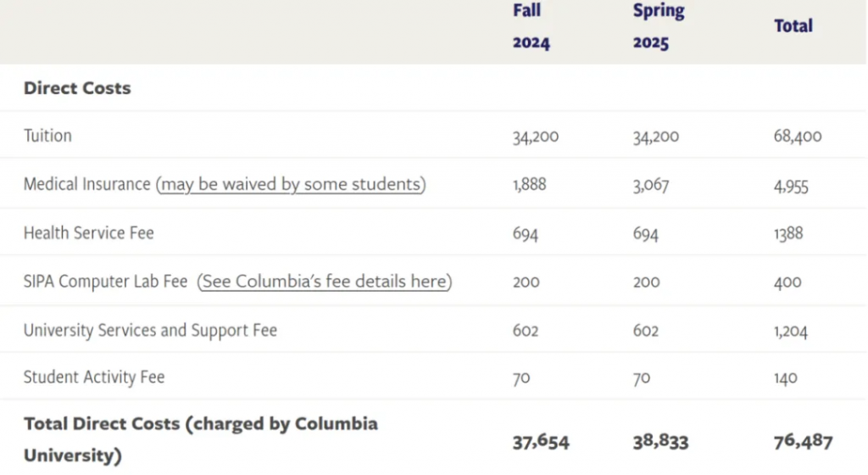Click the Tuition total value 68,400
The width and height of the screenshot is (868, 475).
[797, 137]
